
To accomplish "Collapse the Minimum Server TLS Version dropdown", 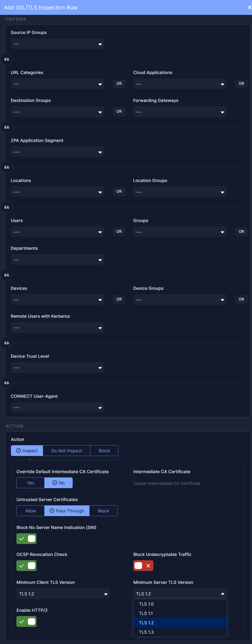I will tap(180, 593).
